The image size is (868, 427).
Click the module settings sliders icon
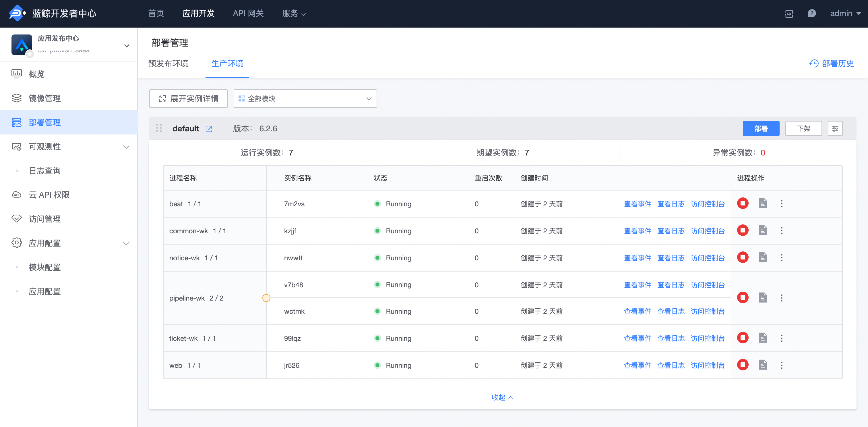coord(835,128)
